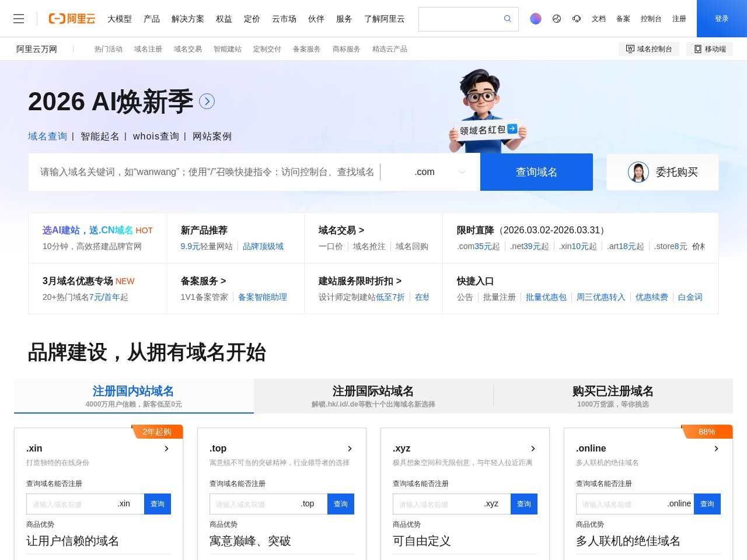Image resolution: width=747 pixels, height=560 pixels.
Task: Open the hamburger menu icon top left
Action: point(19,19)
